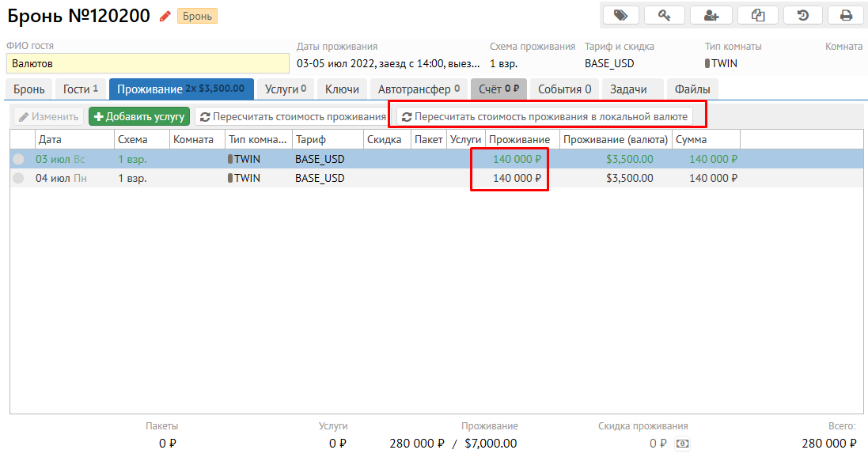Click Пересчитать стоимость проживания в локальной валюте
Screen dimensions: 868x461
(544, 117)
